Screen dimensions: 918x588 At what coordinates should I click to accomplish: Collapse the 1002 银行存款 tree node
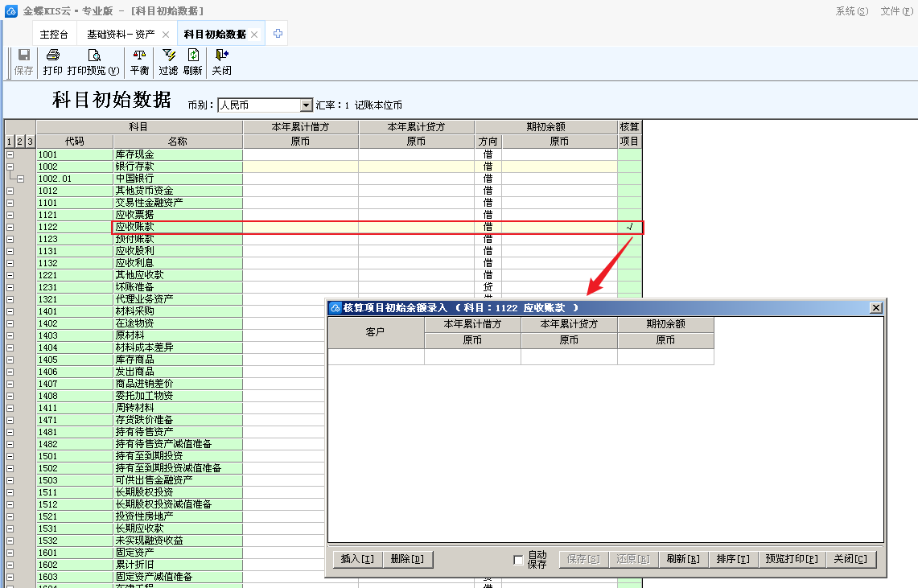pos(10,167)
